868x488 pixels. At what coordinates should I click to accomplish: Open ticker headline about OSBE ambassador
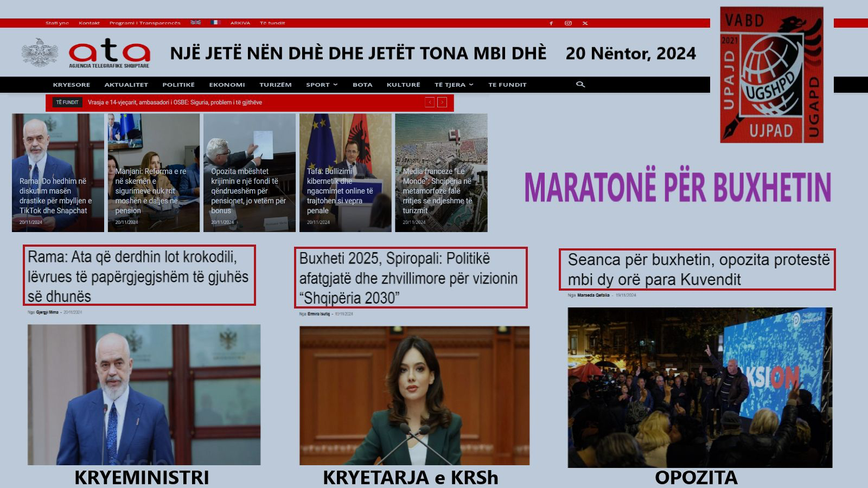point(175,102)
